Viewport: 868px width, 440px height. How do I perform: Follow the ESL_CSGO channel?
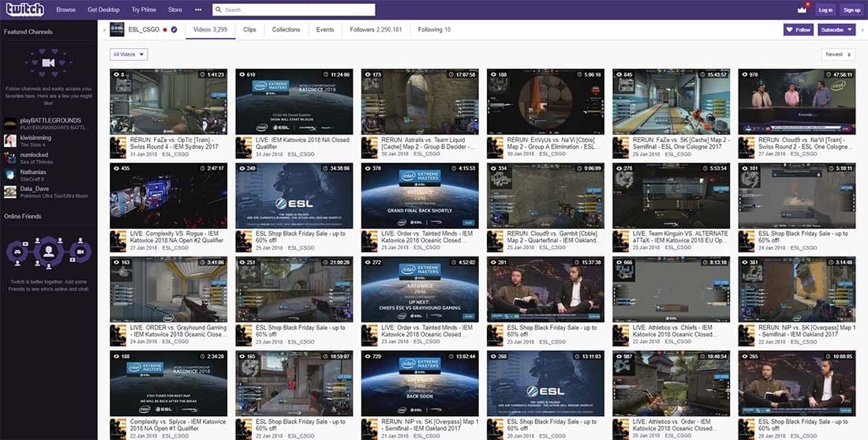point(799,30)
